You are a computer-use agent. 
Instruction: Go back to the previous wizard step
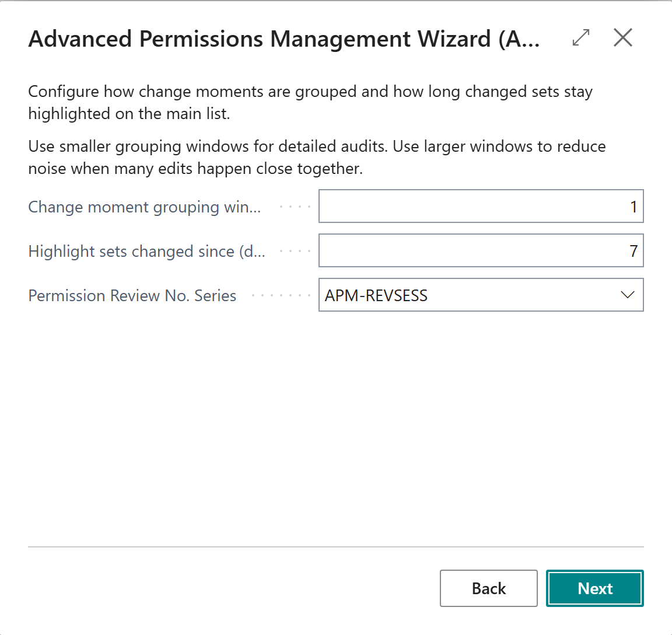(x=489, y=588)
